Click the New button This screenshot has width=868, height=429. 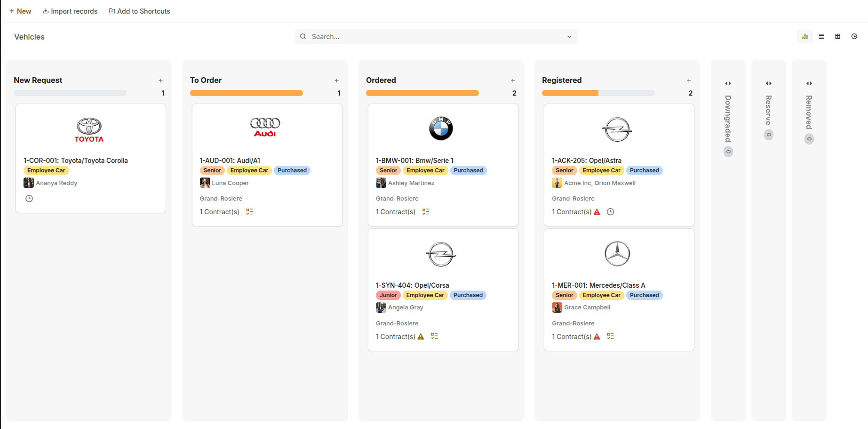(x=20, y=11)
